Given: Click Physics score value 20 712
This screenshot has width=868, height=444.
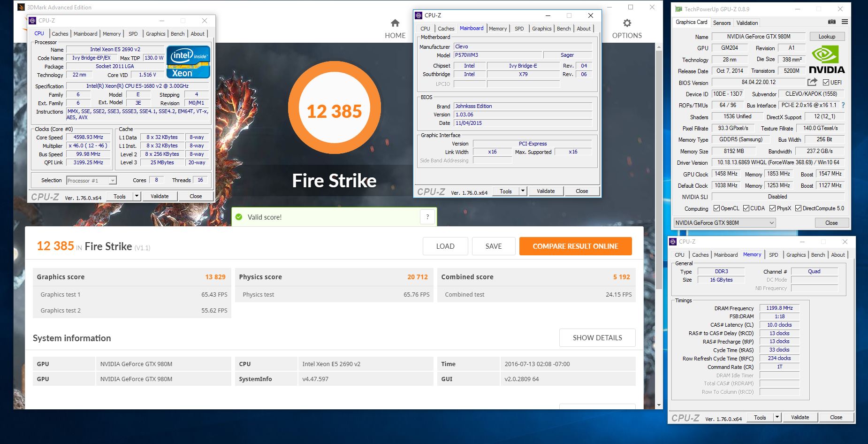Looking at the screenshot, I should 418,277.
